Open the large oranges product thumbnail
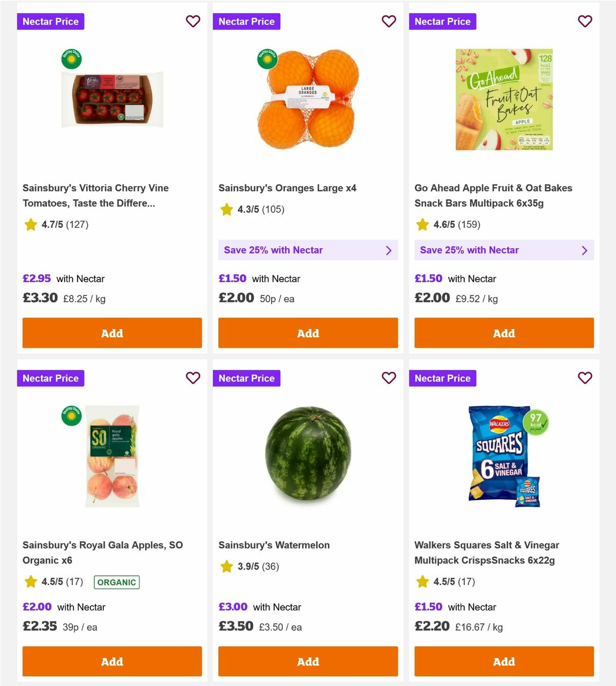 pyautogui.click(x=308, y=100)
